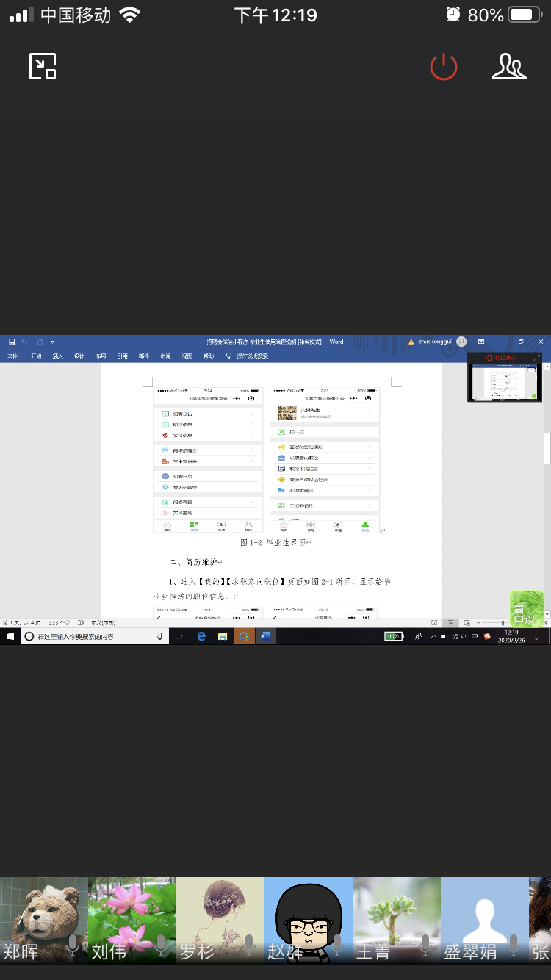Tap the microphone icon on 郑晖's tile

coord(73,945)
